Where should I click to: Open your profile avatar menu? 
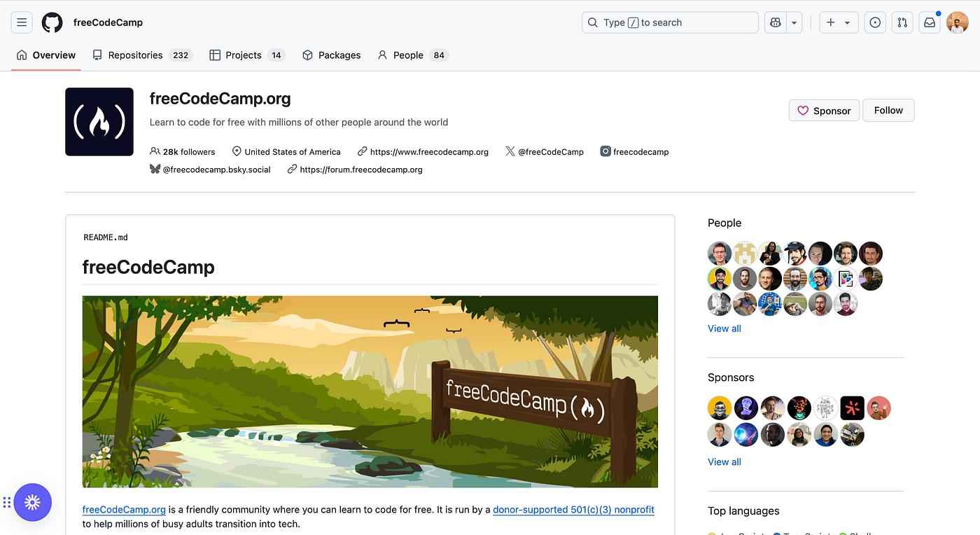coord(956,22)
